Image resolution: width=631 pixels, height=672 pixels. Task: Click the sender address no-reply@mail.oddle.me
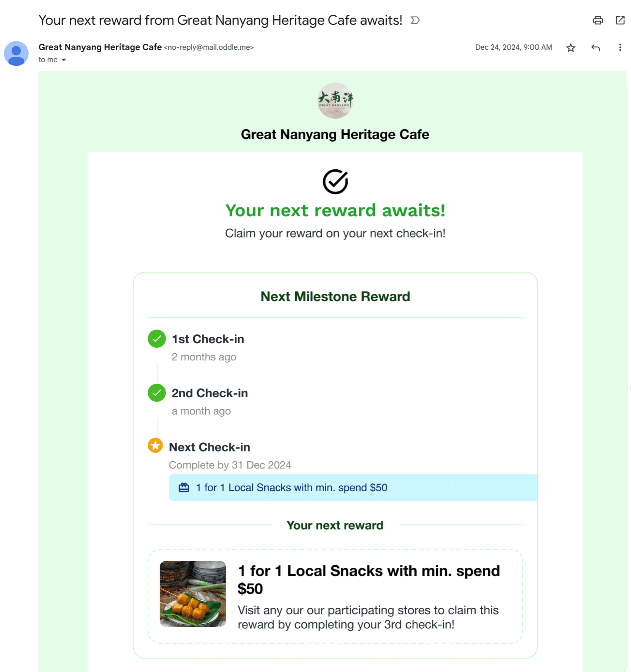click(209, 47)
